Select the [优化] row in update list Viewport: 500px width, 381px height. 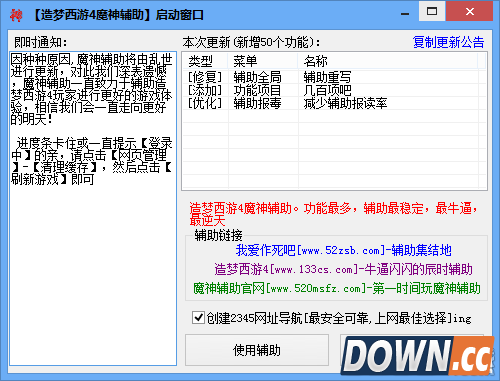pos(334,103)
